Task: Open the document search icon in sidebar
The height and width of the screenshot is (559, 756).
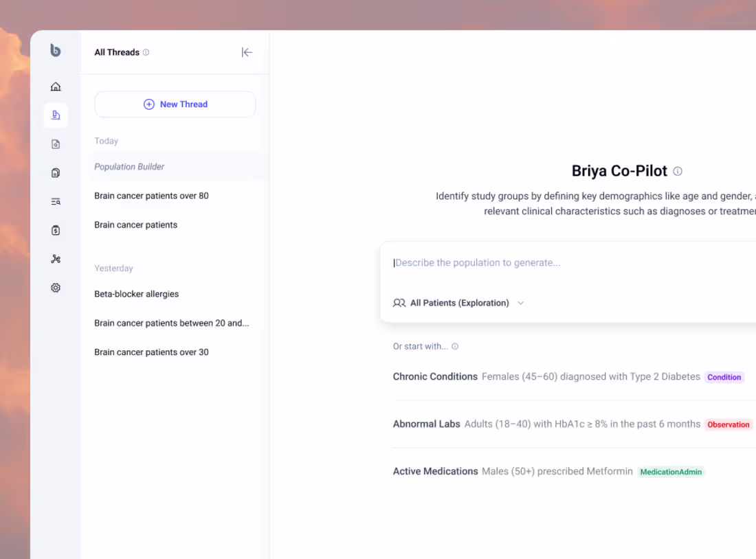Action: 55,144
